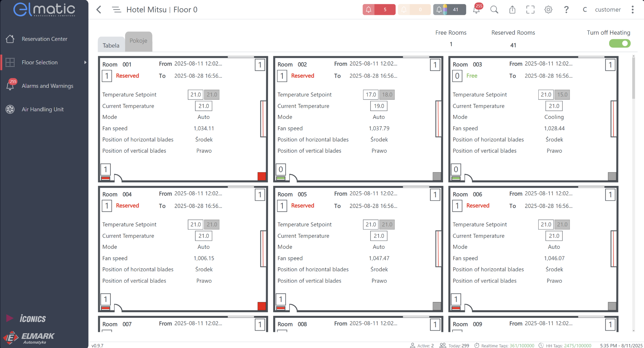
Task: Toggle the Turn off Heating switch
Action: tap(620, 44)
